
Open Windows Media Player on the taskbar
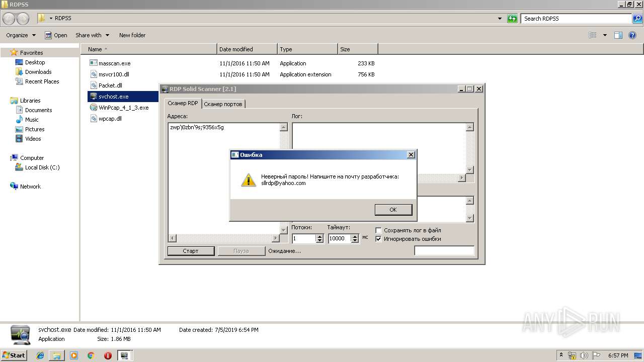74,355
